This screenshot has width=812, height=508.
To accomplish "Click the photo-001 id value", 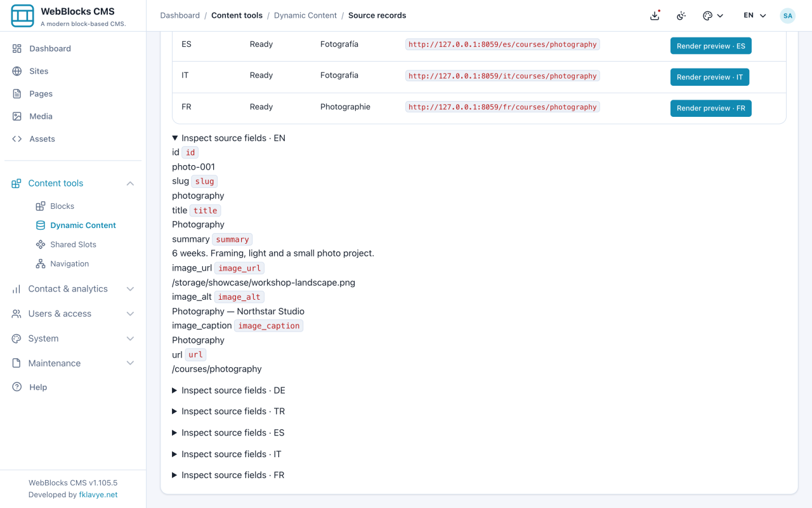I will [193, 167].
